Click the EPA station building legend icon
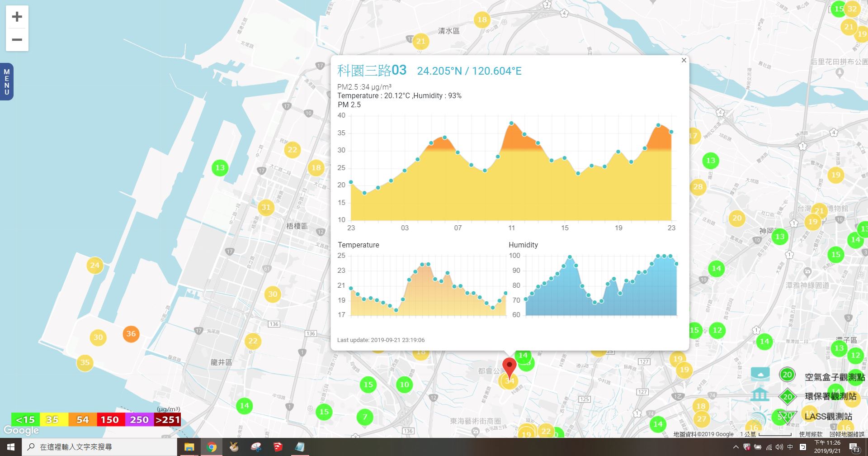 [x=759, y=394]
